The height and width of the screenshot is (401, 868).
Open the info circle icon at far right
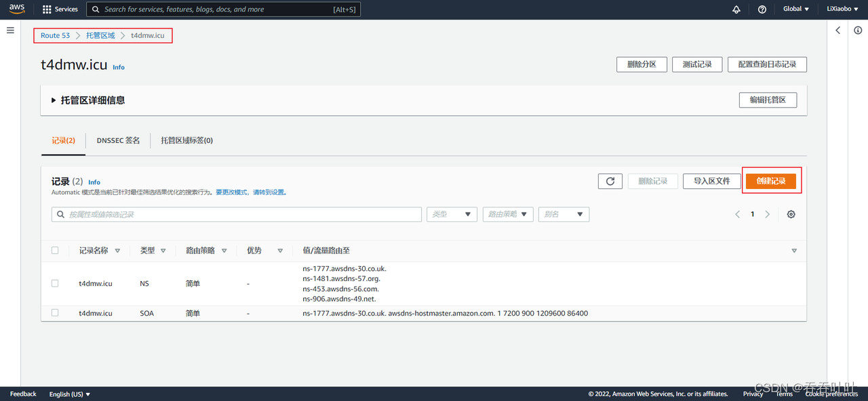[858, 30]
